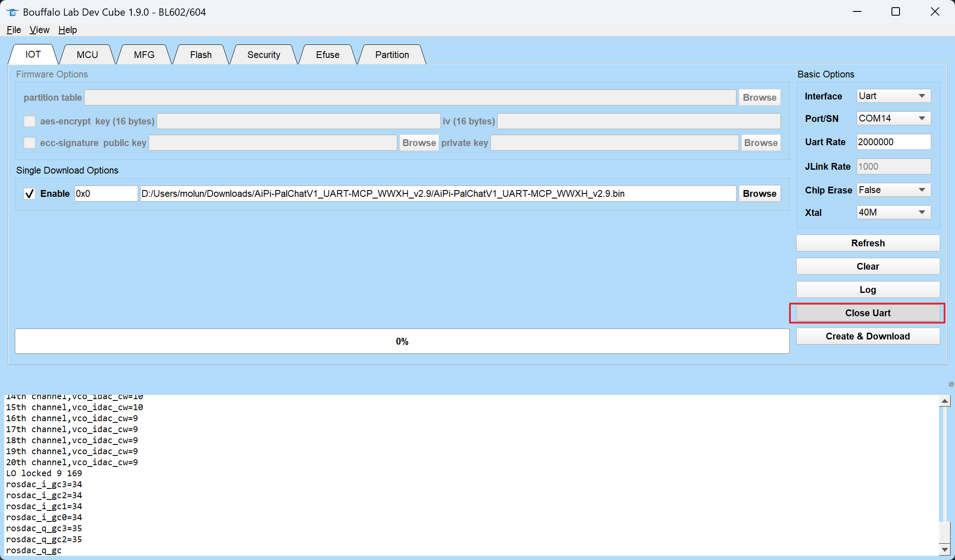955x560 pixels.
Task: Click the Log button
Action: pos(868,290)
